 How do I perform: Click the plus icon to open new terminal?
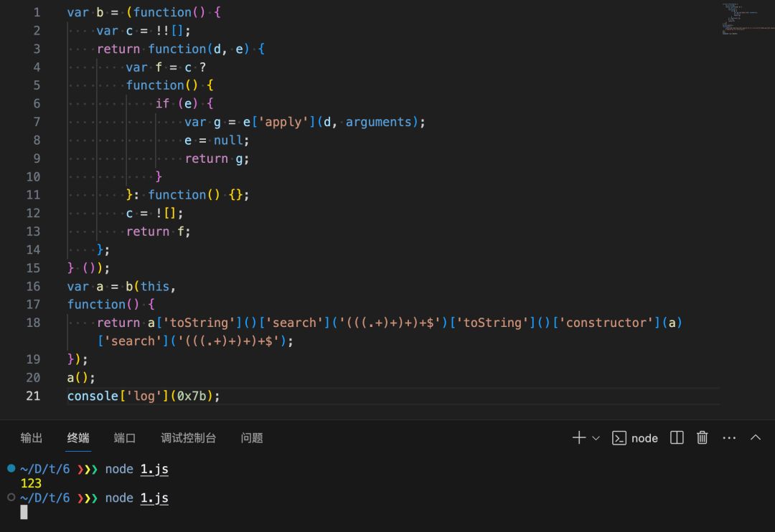click(x=578, y=438)
